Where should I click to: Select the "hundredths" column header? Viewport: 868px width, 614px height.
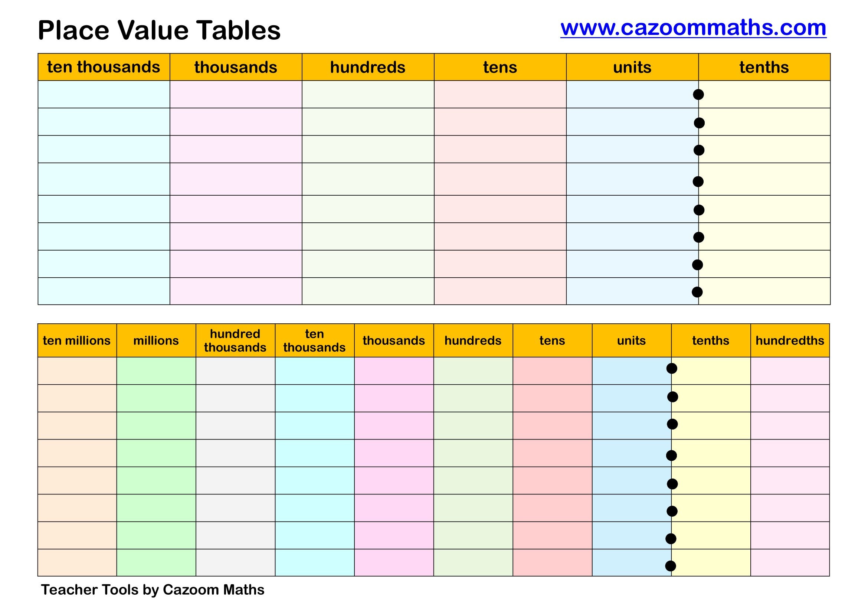click(x=790, y=341)
